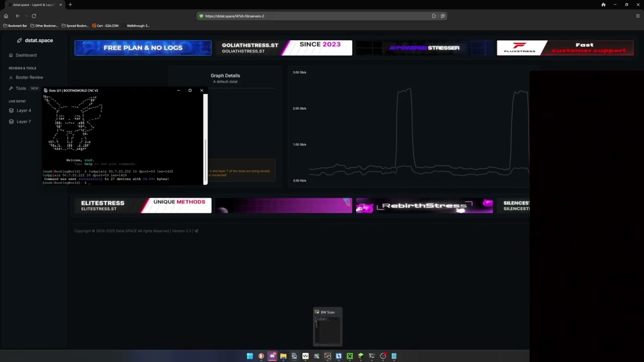The image size is (644, 362).
Task: Click the 2.00 Gb/s axis label
Action: pyautogui.click(x=299, y=109)
